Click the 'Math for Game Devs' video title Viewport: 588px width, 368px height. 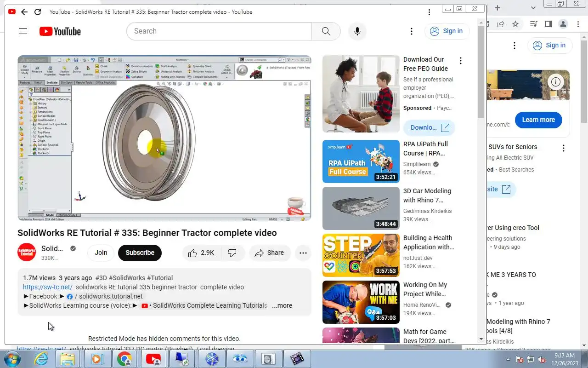429,336
